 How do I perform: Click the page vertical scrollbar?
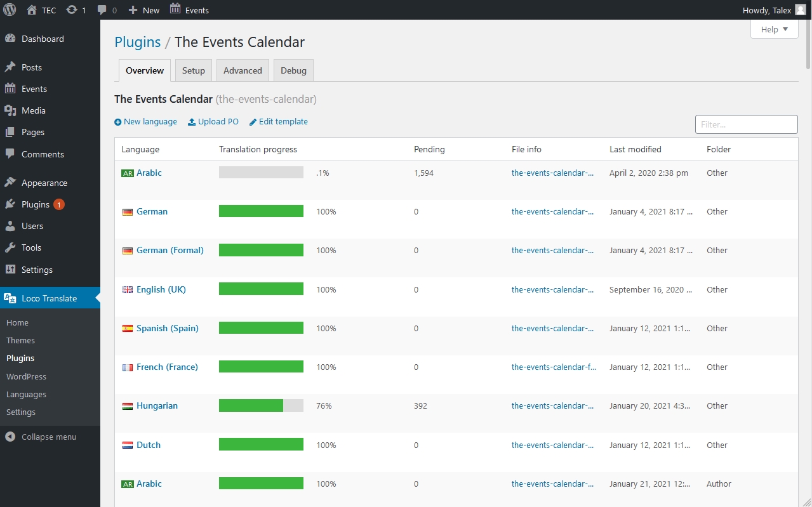(x=808, y=44)
